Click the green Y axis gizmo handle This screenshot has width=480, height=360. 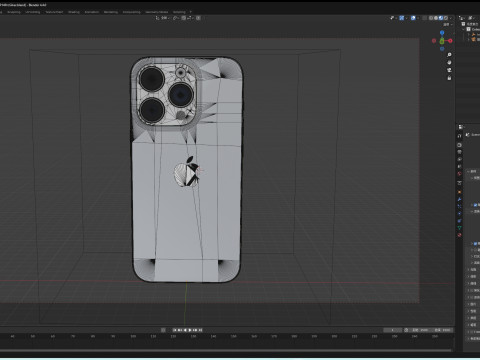pyautogui.click(x=442, y=41)
